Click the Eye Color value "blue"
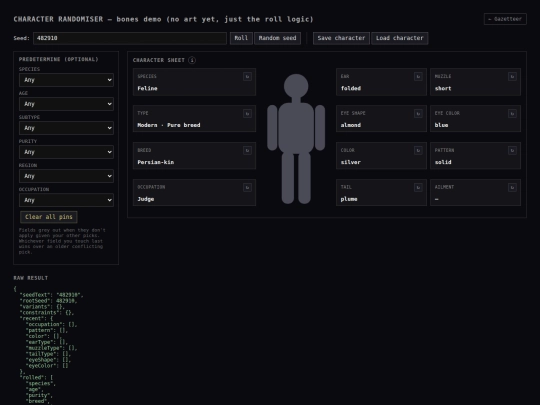Screen dimensions: 540x405 [x=442, y=125]
